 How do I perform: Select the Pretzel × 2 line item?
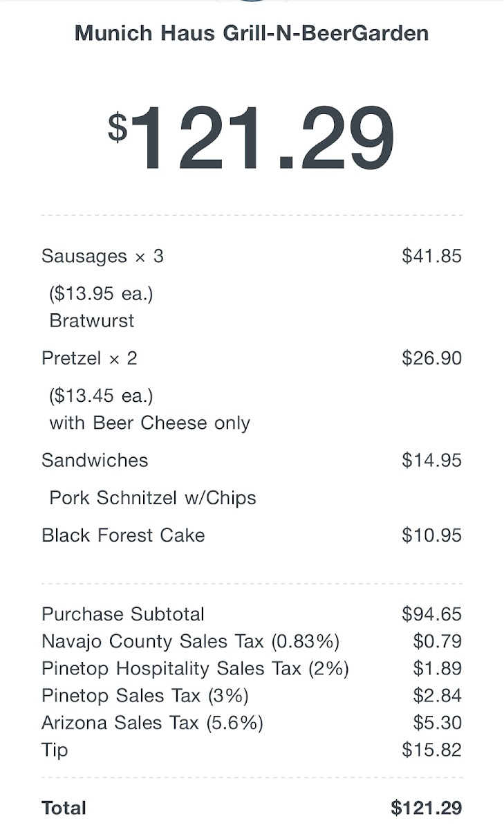coord(89,358)
